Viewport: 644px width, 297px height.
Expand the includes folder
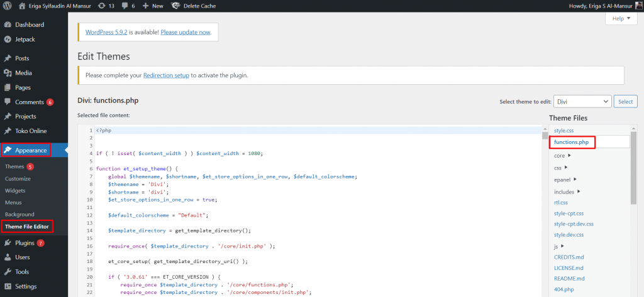(579, 191)
